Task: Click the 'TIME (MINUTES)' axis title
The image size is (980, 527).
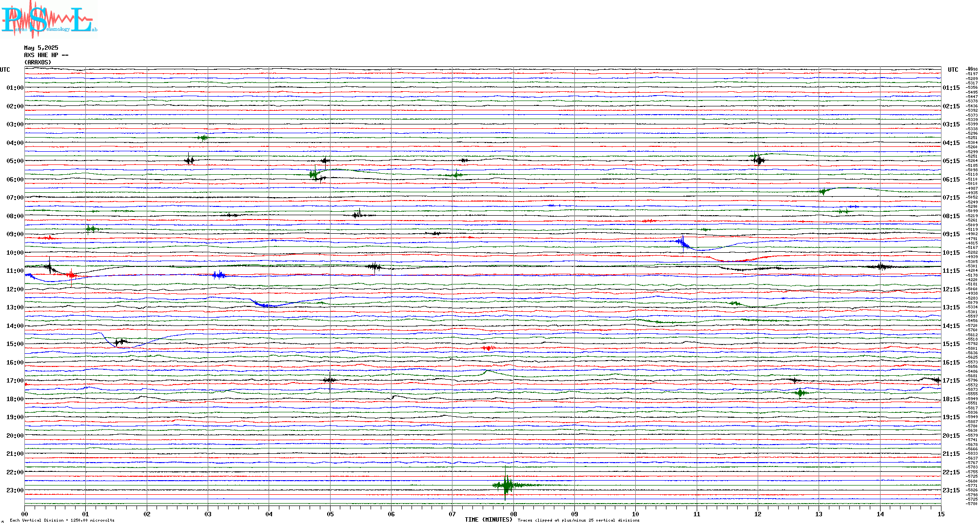Action: pos(489,520)
